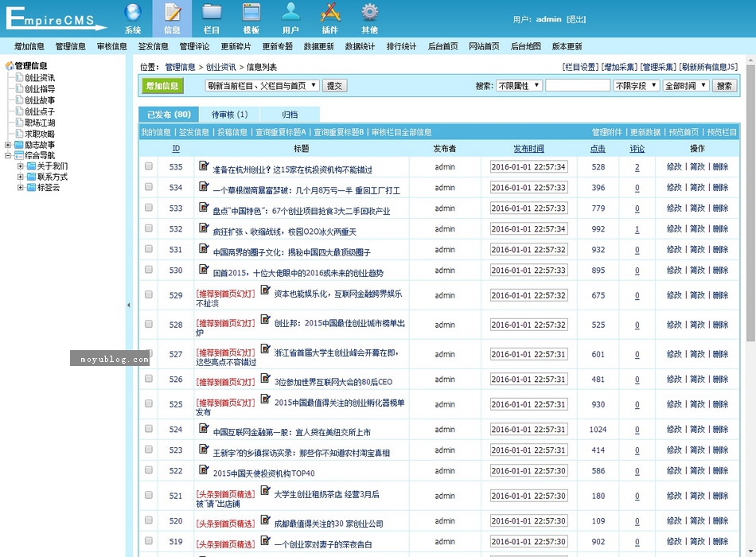Collapse the 综合导航 tree node

tap(8, 155)
